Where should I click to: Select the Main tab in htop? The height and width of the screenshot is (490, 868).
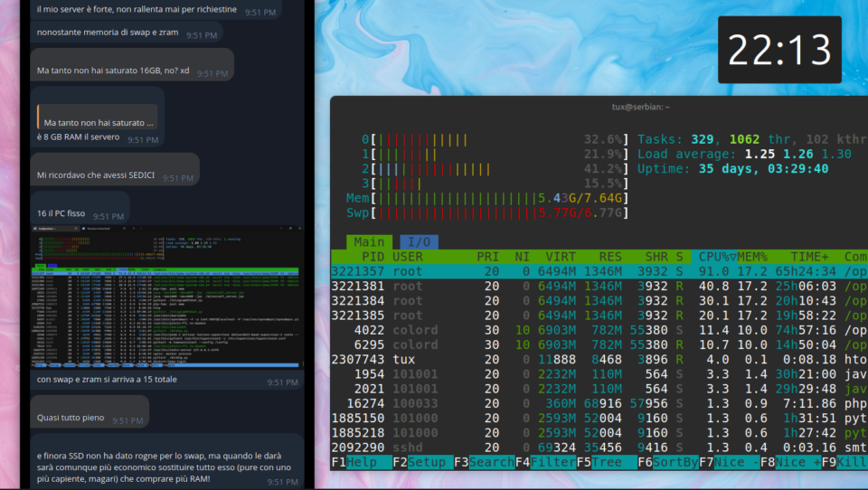click(368, 242)
